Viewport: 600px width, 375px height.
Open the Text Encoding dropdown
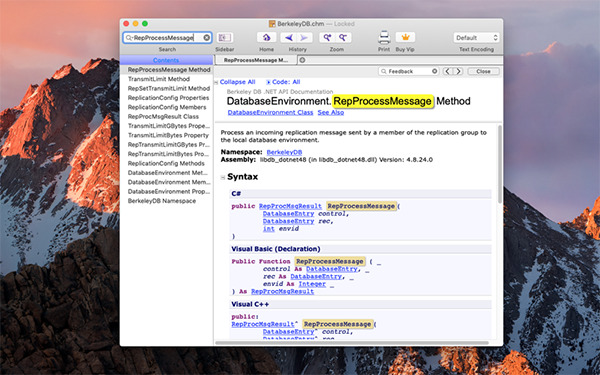coord(476,38)
